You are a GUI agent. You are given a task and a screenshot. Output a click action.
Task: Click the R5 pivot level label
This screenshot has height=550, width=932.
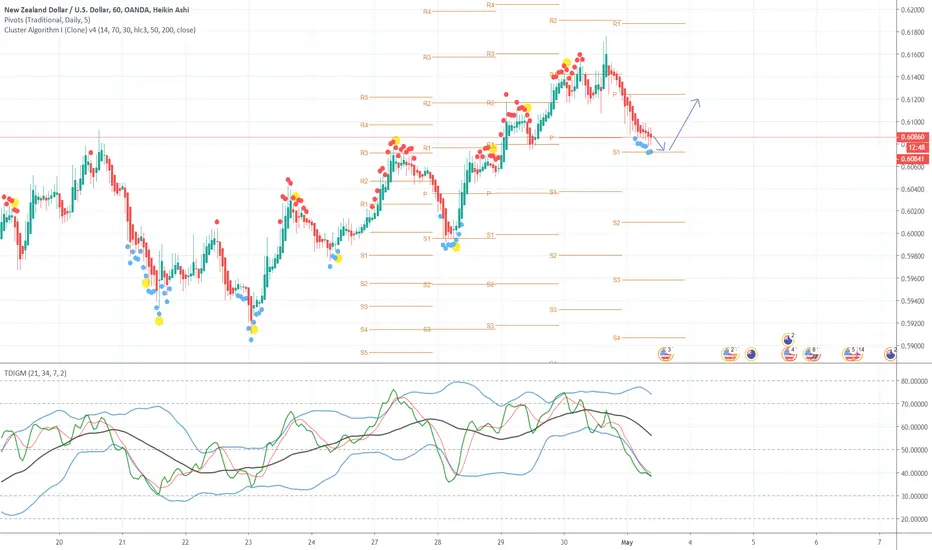point(364,97)
